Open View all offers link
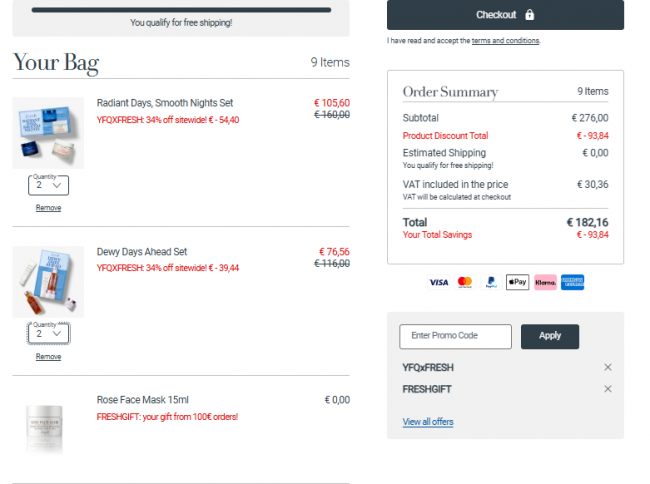Viewport: 650px width, 484px height. point(428,422)
